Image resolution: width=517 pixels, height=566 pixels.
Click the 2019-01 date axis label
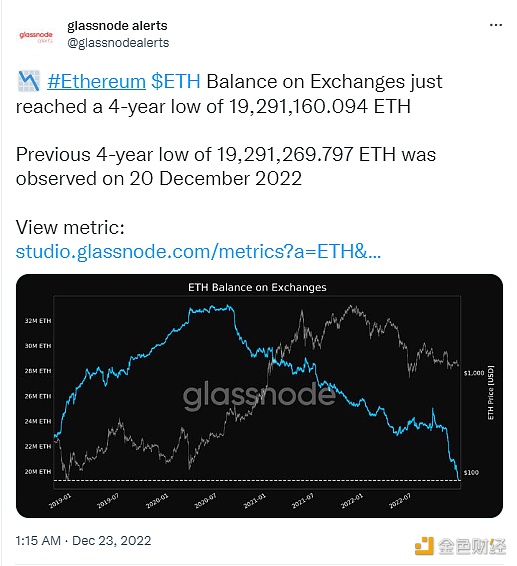click(60, 501)
